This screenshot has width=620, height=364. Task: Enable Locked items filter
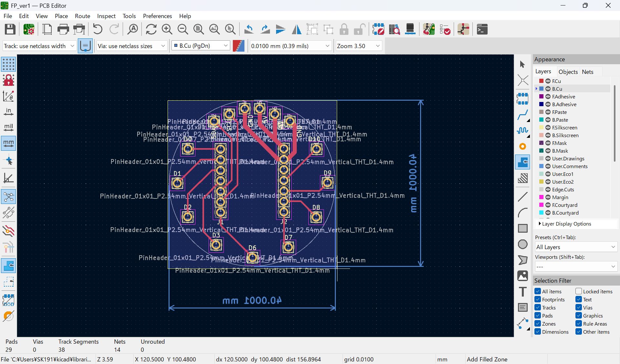[579, 291]
